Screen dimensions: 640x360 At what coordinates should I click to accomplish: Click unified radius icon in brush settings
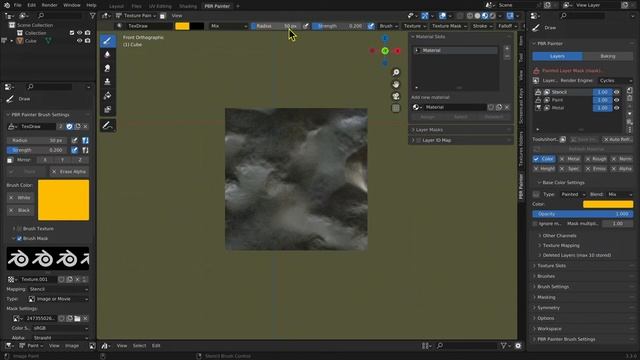(85, 140)
